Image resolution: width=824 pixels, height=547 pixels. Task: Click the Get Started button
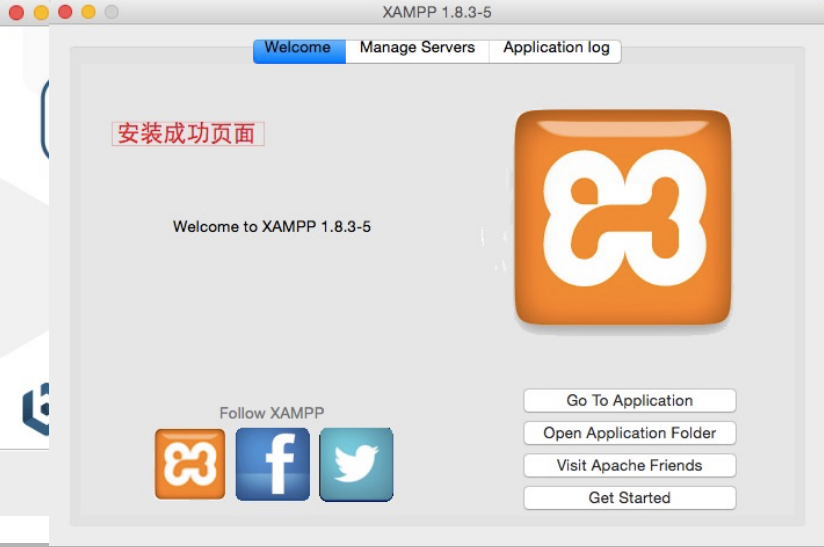tap(630, 498)
